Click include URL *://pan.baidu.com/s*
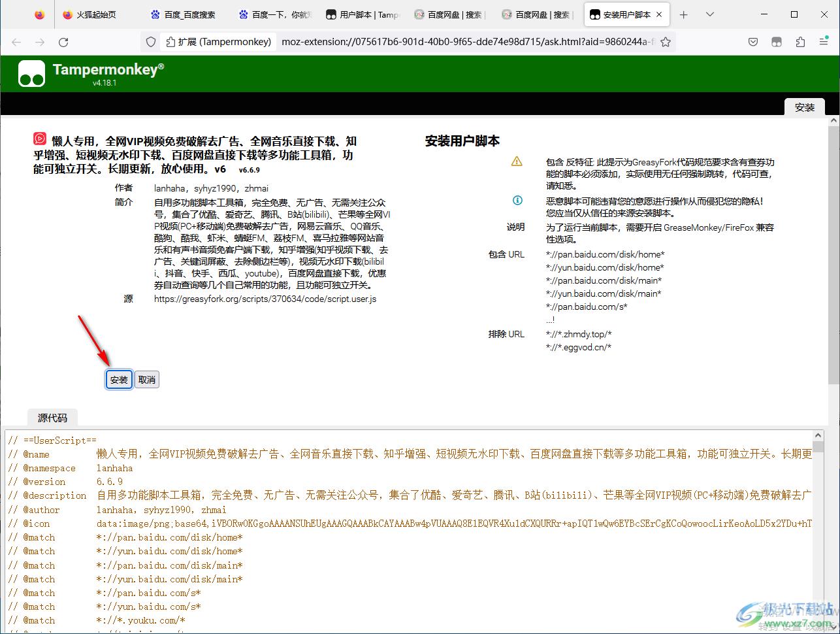The width and height of the screenshot is (840, 634). 587,307
